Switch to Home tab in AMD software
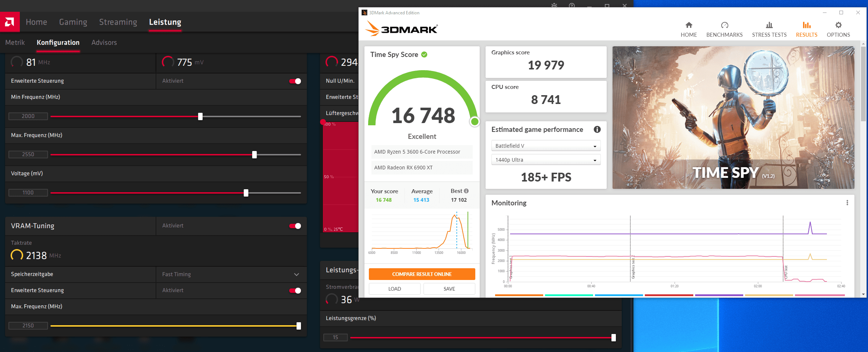Viewport: 868px width, 352px height. [36, 22]
